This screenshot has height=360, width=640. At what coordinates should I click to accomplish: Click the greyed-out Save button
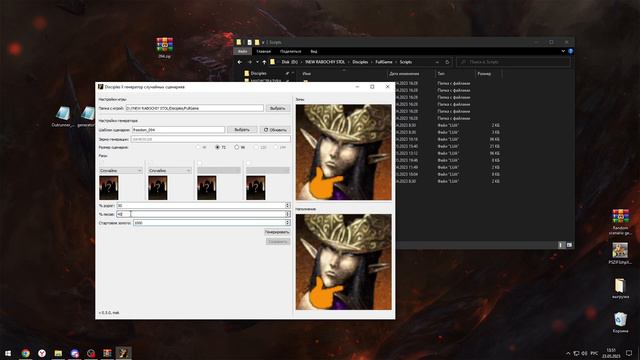278,242
